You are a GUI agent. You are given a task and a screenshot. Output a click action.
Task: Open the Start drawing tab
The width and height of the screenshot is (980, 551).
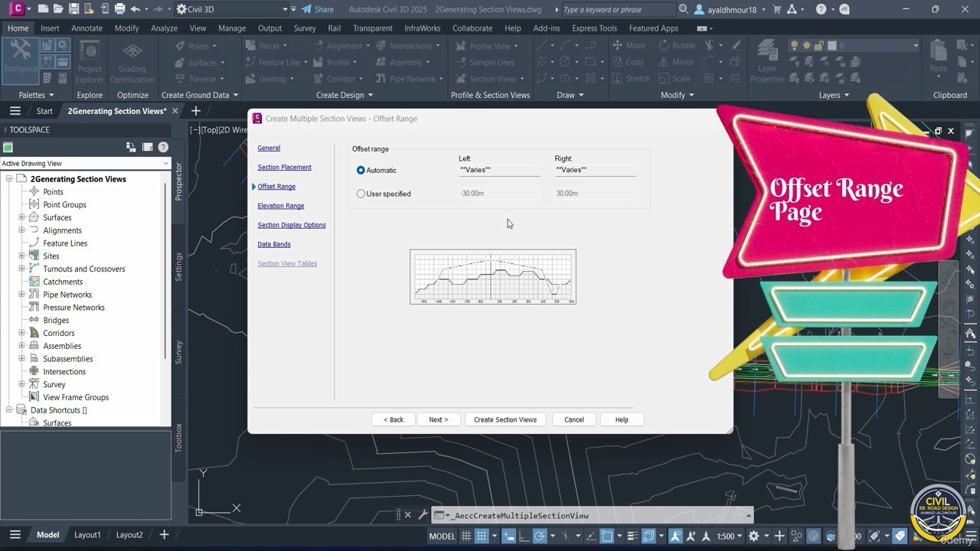(x=44, y=111)
